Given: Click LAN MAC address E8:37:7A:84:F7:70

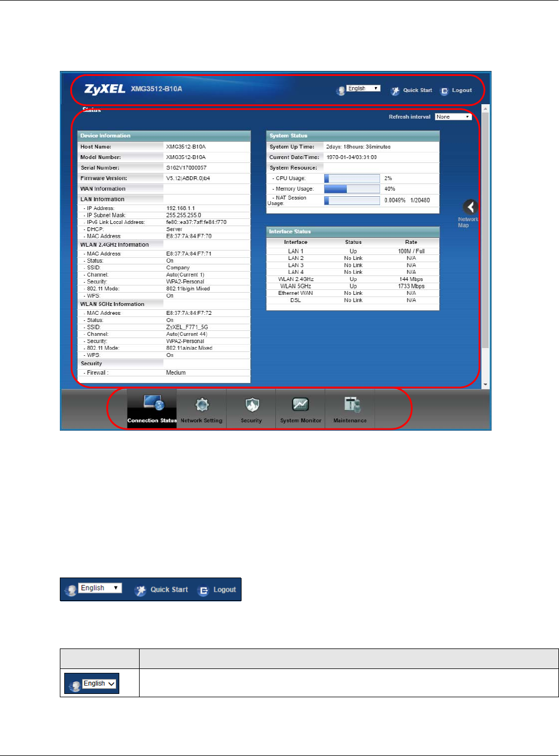Looking at the screenshot, I should tap(189, 236).
